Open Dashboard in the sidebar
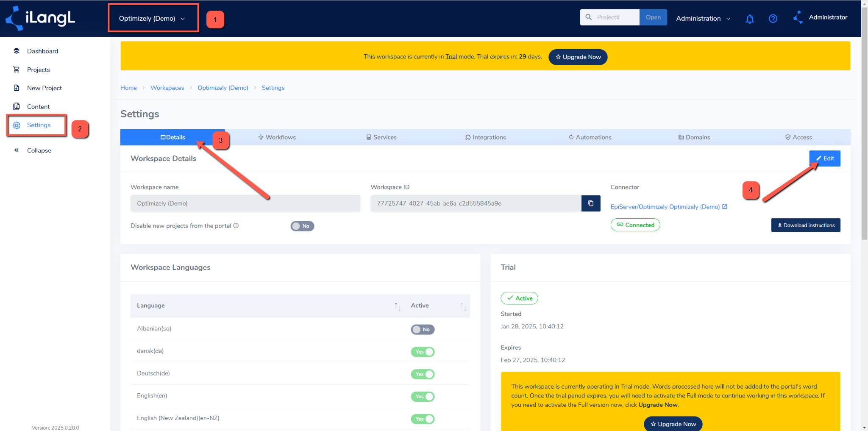This screenshot has width=868, height=431. click(x=42, y=51)
